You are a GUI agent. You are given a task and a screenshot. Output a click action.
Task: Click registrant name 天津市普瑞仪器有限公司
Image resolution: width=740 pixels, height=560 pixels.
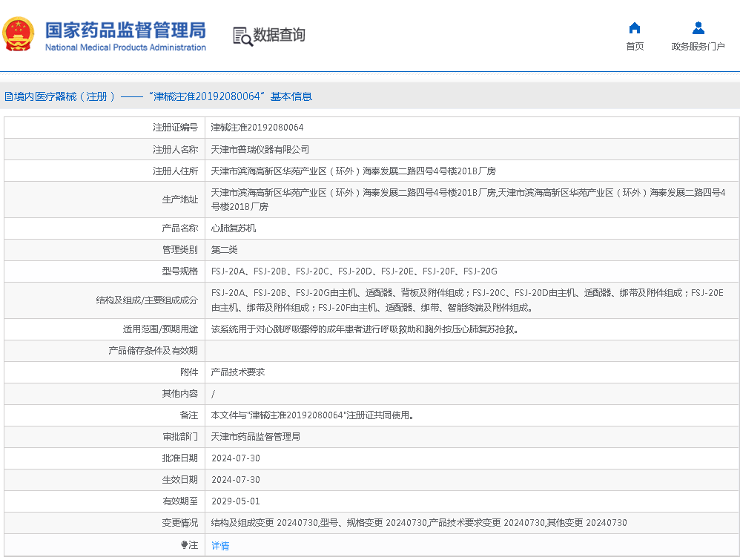pos(260,149)
